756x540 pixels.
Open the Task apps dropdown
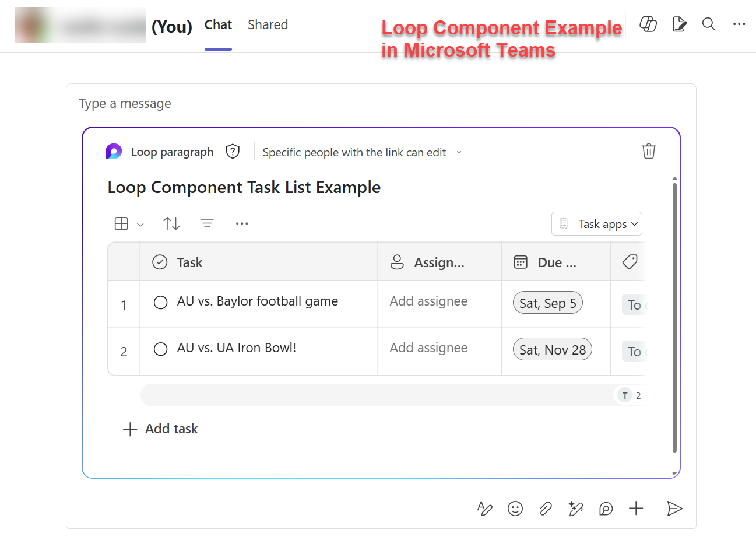click(597, 224)
